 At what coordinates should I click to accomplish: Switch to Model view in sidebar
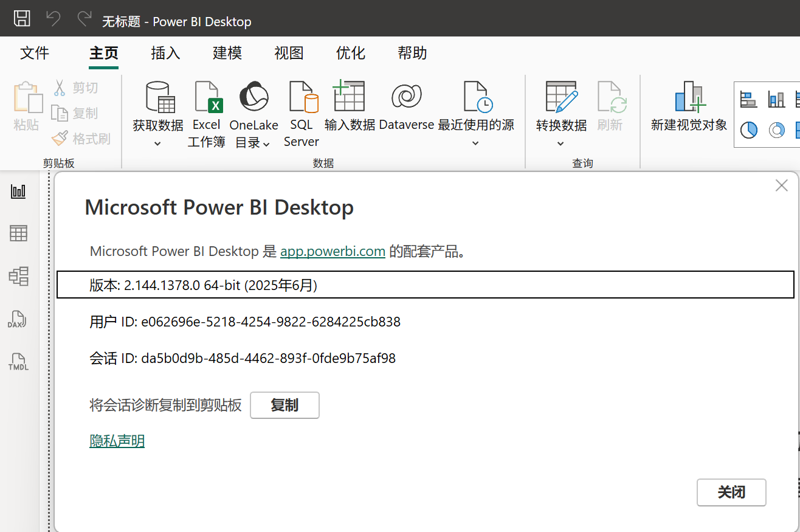click(x=19, y=276)
